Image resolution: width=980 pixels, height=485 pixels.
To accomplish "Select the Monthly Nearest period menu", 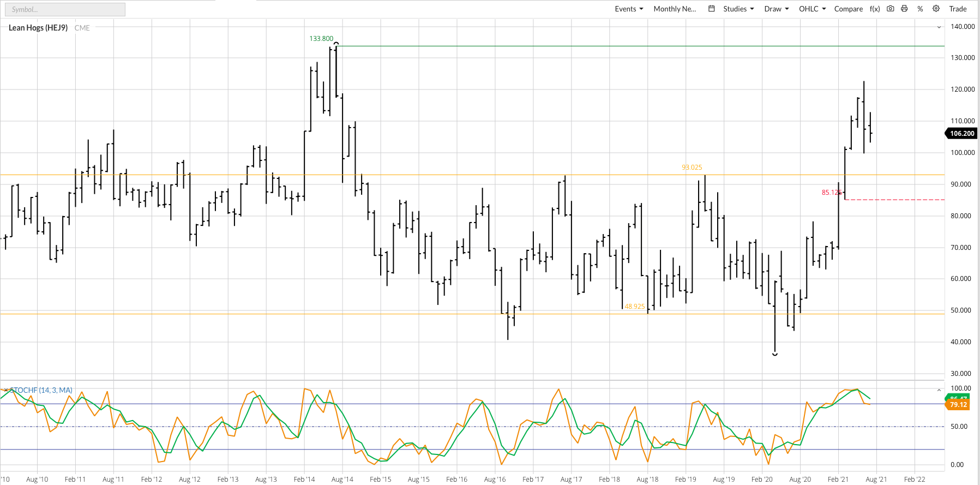I will click(675, 9).
